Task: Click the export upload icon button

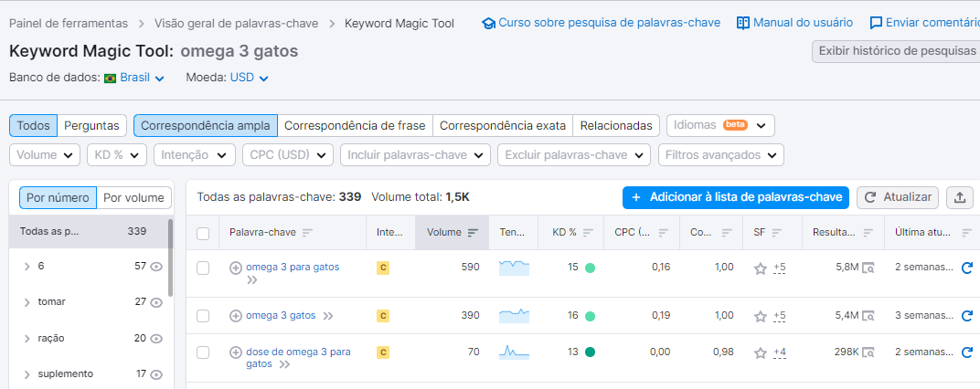Action: pyautogui.click(x=960, y=197)
